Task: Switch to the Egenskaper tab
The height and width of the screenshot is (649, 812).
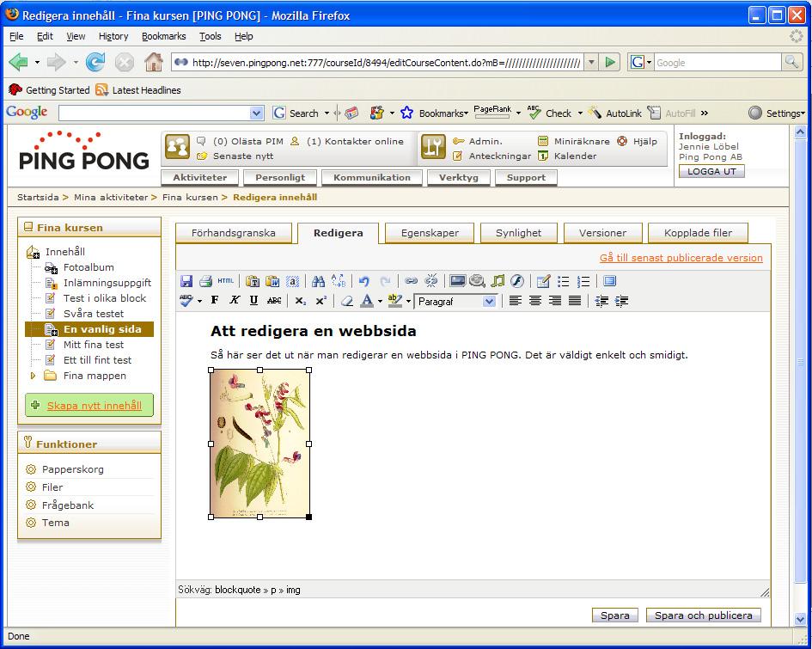Action: [x=430, y=233]
